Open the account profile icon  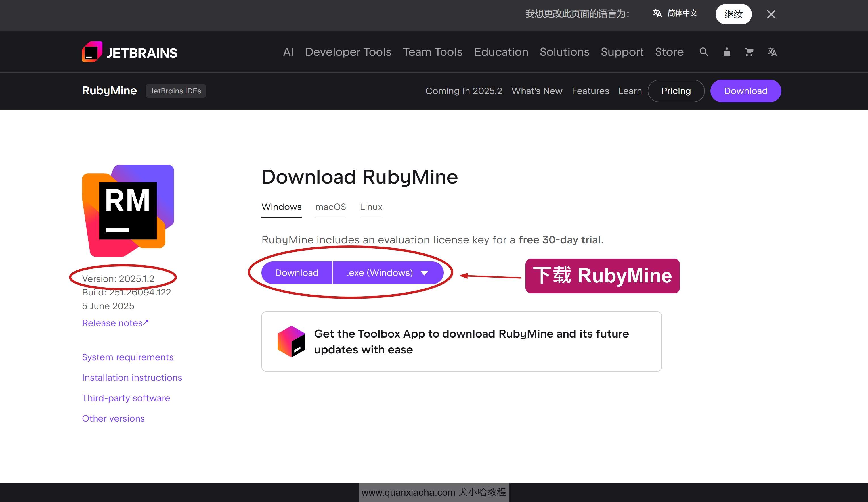point(727,52)
